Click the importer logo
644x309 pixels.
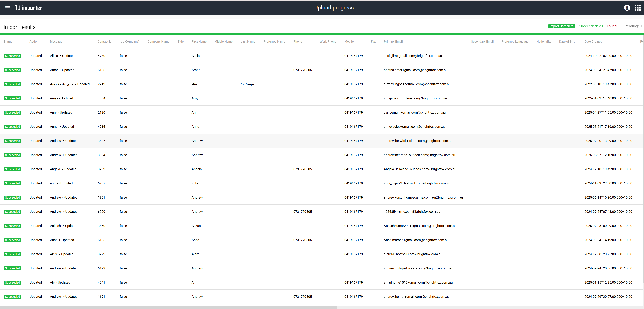click(28, 8)
